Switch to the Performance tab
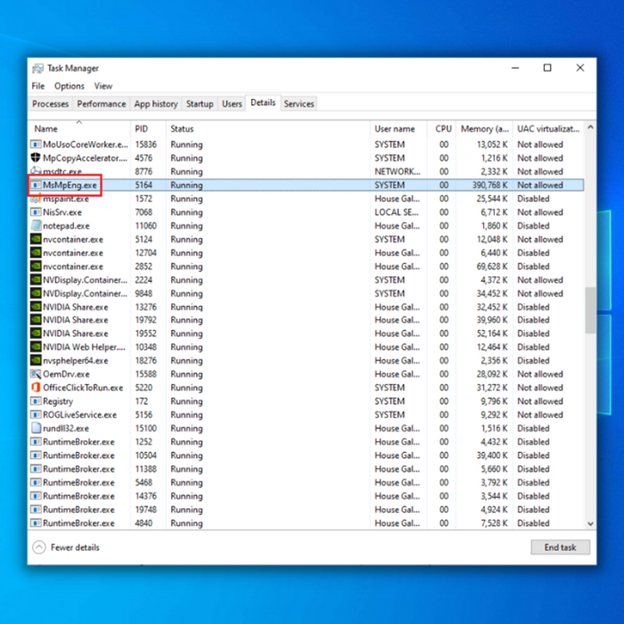This screenshot has height=624, width=624. 101,104
